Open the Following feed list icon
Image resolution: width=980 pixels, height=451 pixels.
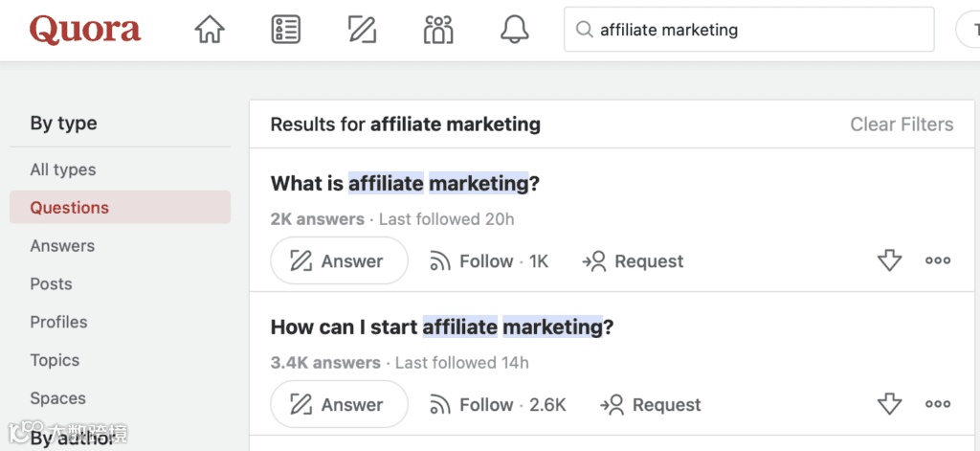[285, 31]
